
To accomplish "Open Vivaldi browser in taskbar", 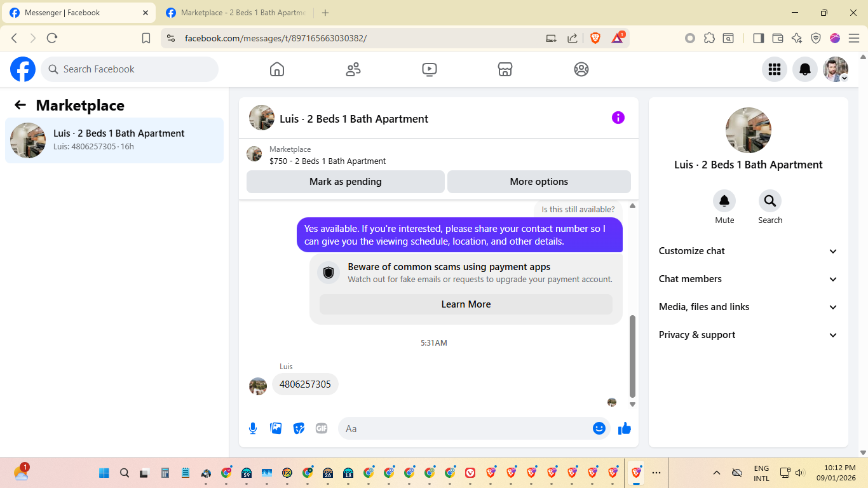I will pos(470,473).
